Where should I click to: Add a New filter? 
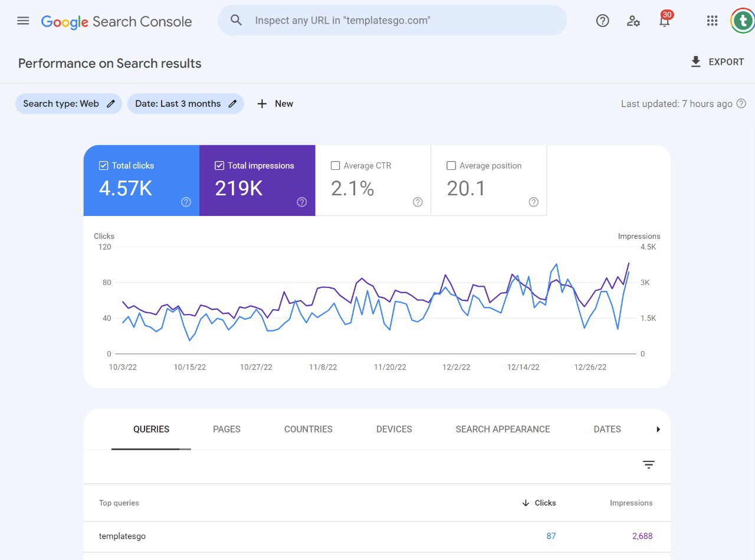275,104
